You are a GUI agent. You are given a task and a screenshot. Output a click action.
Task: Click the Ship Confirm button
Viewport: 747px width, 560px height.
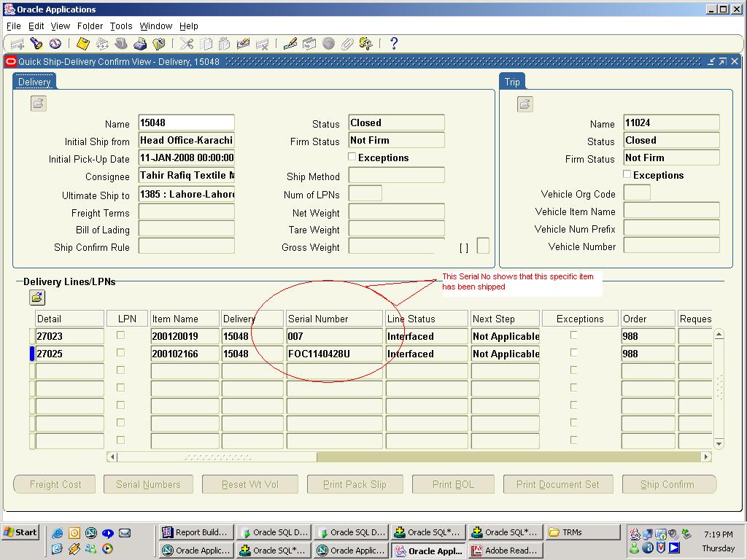(667, 484)
